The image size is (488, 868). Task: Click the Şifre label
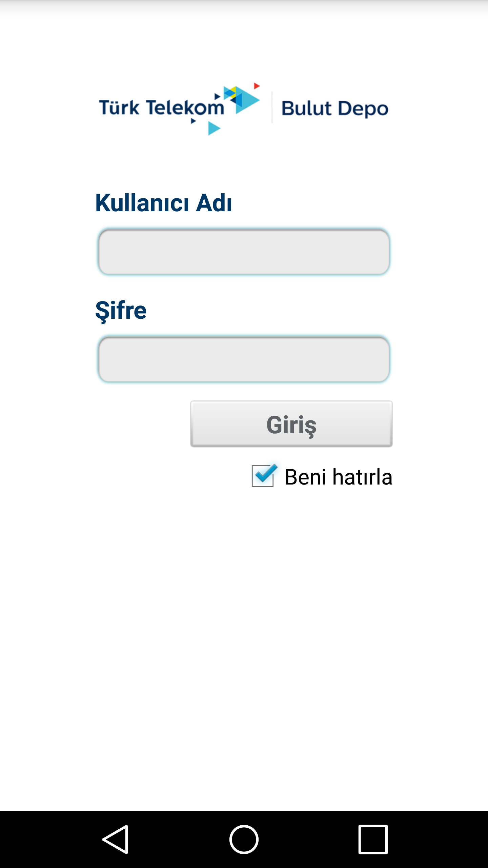coord(121,310)
